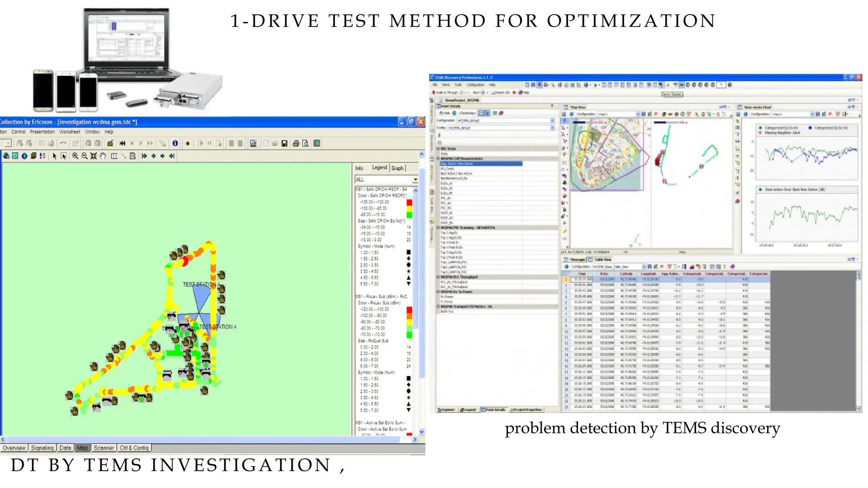Click the legend panel scroll down arrow
This screenshot has height=488, width=868.
[422, 432]
